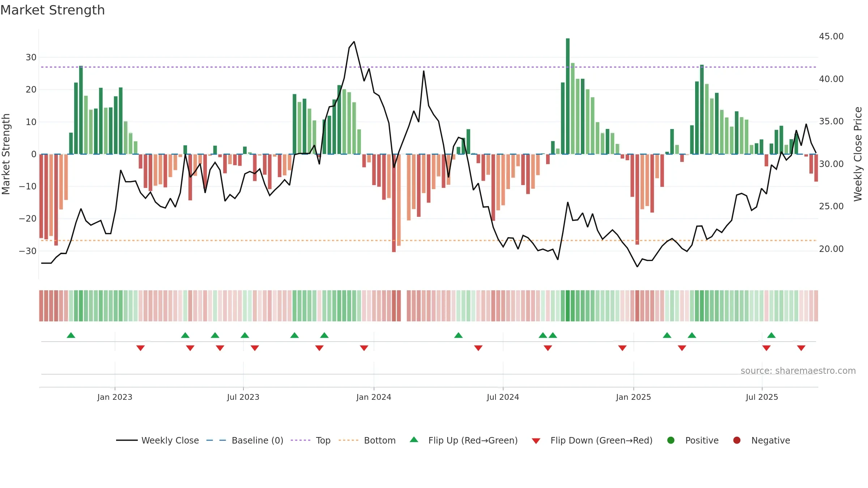The width and height of the screenshot is (868, 488).
Task: Toggle the Baseline (0) legend entry
Action: 245,440
